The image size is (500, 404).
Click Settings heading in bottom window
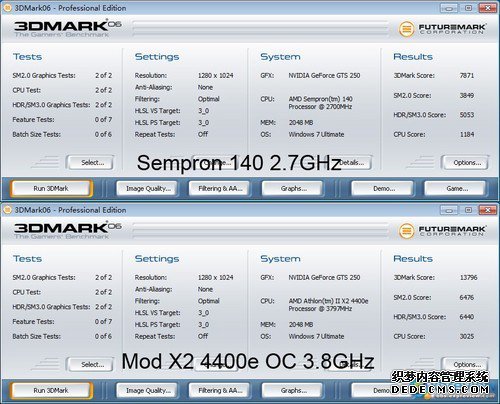(157, 259)
